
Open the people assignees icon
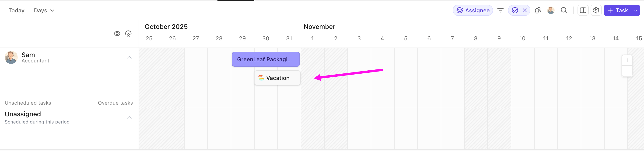pyautogui.click(x=538, y=10)
